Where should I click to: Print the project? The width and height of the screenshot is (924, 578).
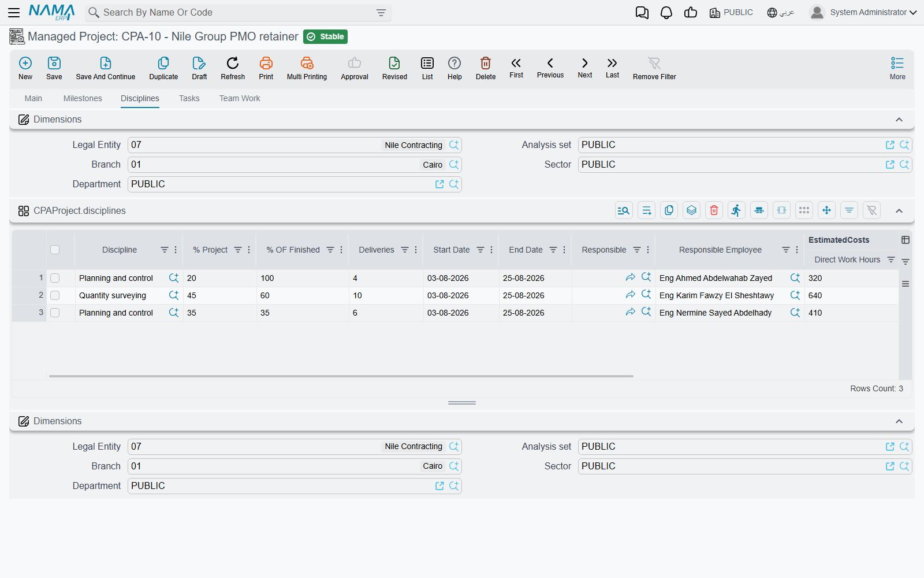266,68
